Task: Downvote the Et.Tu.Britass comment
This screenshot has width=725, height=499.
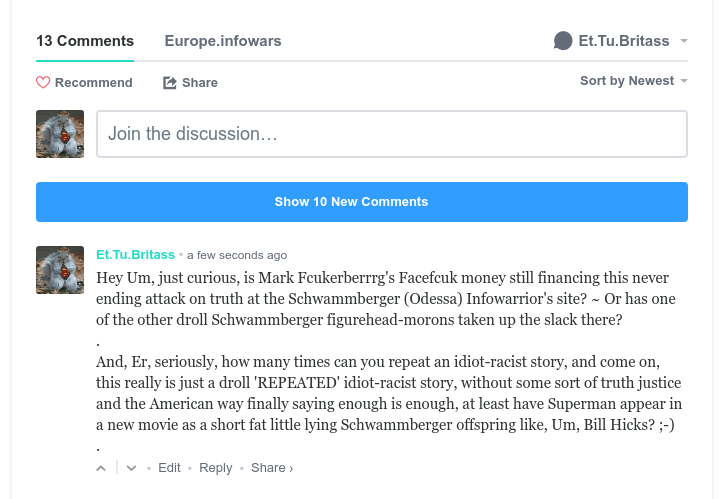Action: [x=131, y=468]
